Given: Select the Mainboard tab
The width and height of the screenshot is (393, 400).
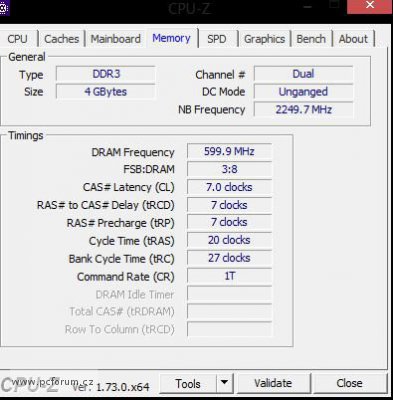Looking at the screenshot, I should [x=116, y=39].
